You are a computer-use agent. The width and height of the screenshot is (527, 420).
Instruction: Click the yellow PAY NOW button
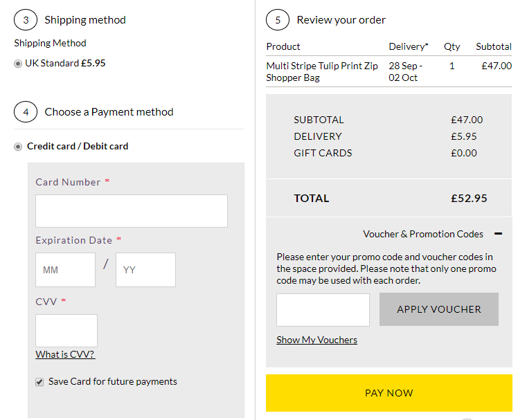(389, 393)
